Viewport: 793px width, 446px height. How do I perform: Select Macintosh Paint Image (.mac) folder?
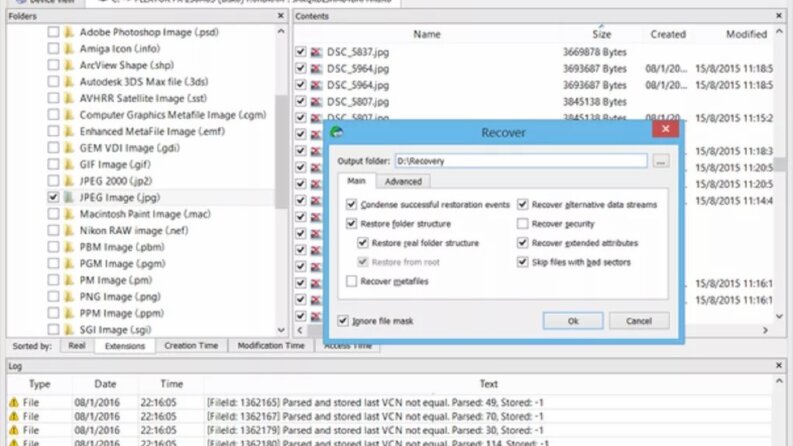(145, 214)
